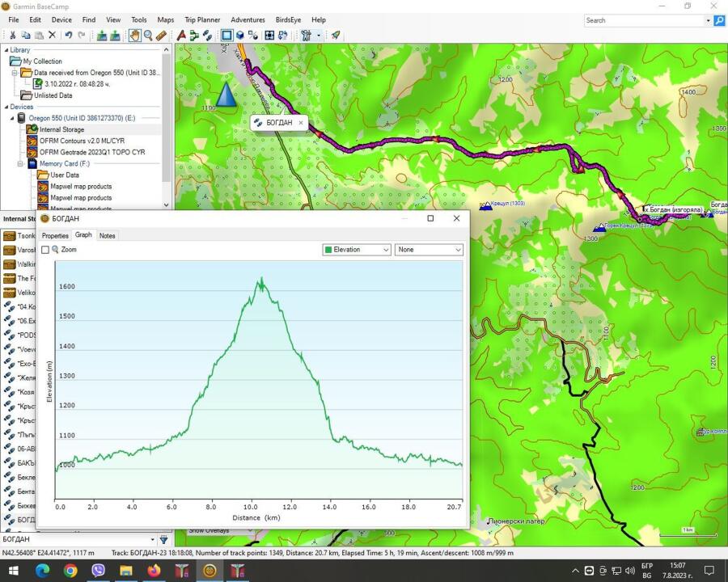
Task: Click the search magnifier button
Action: click(719, 20)
